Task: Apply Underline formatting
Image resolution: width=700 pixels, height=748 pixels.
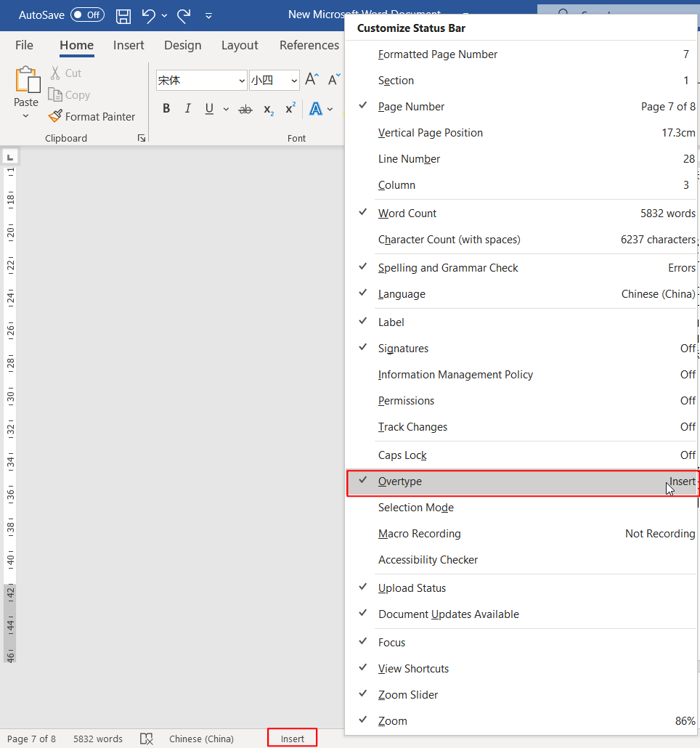Action: (209, 109)
